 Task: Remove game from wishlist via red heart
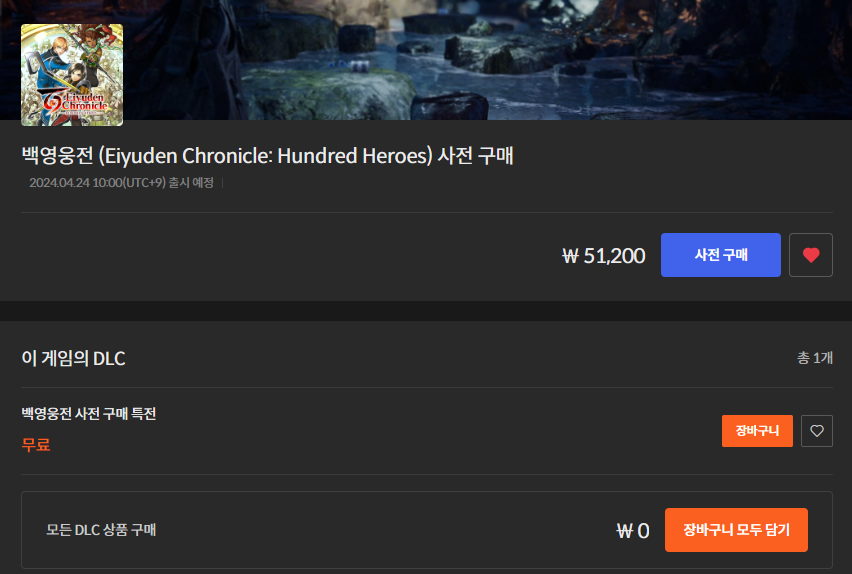click(x=811, y=255)
